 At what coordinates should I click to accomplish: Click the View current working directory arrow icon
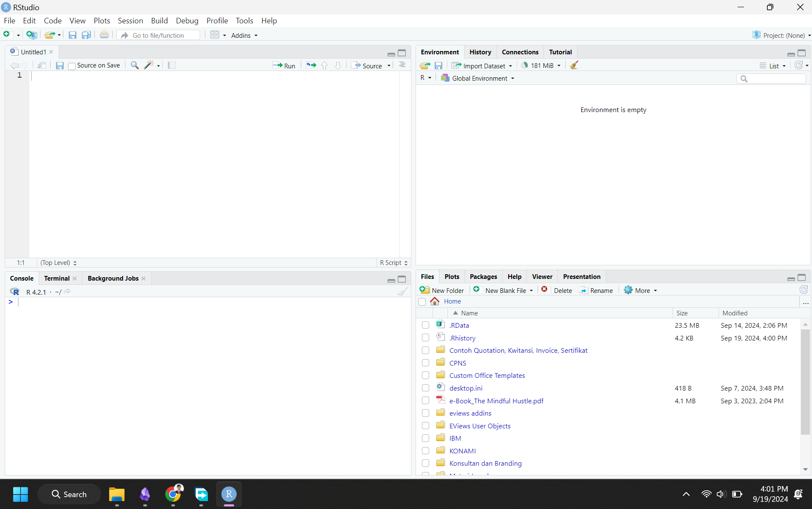(67, 291)
